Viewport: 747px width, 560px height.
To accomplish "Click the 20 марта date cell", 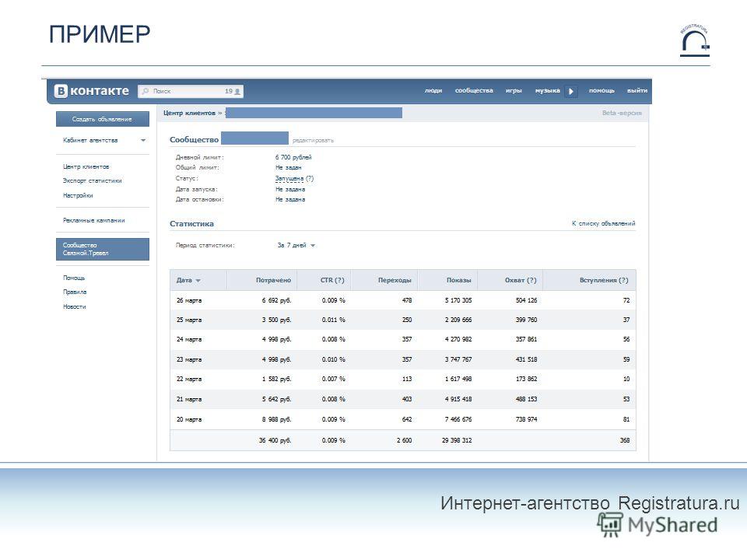I will 189,419.
